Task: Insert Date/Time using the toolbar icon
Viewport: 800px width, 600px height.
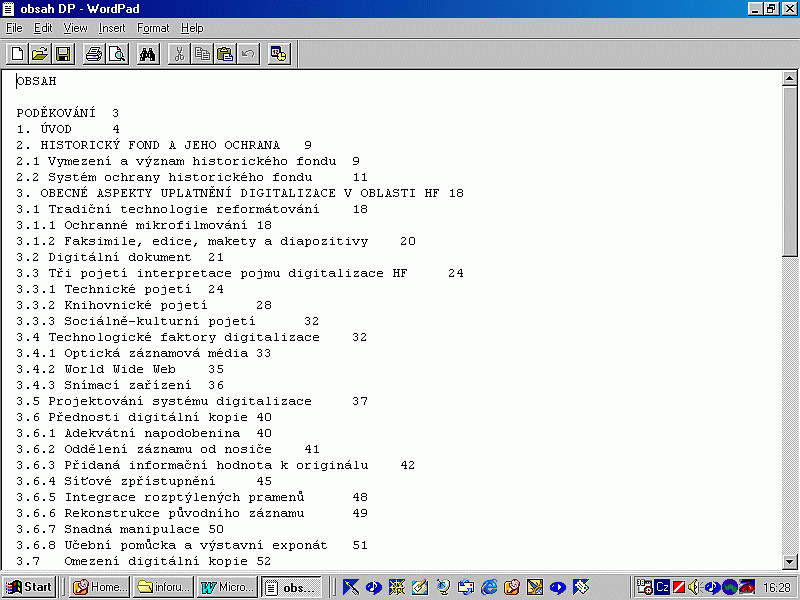Action: pos(279,54)
